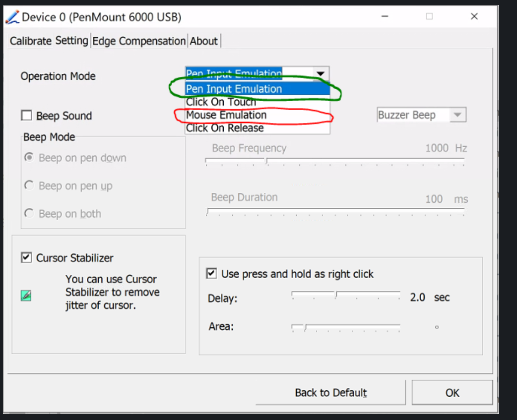The image size is (517, 420).
Task: Uncheck the Cursor Stabilizer checkbox
Action: point(26,258)
